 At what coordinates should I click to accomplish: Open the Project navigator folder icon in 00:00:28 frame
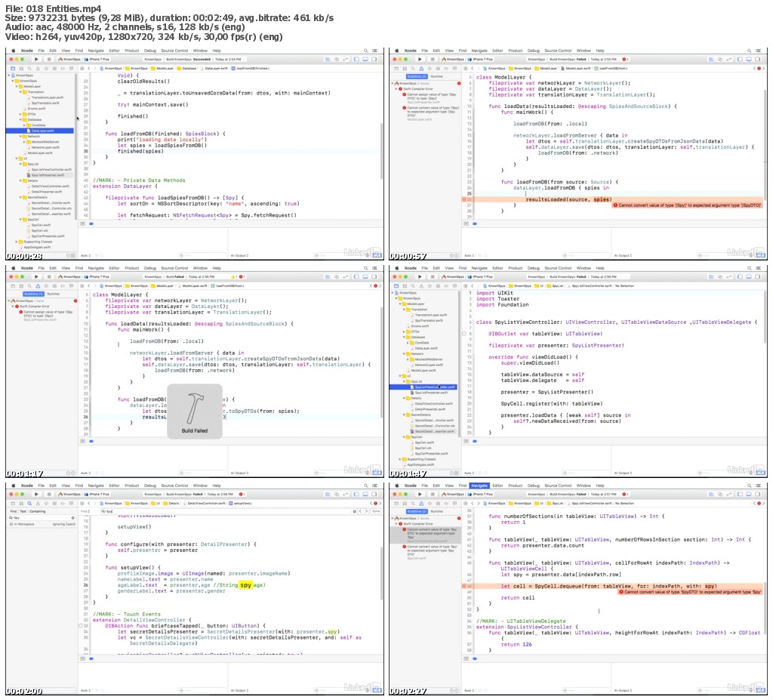pyautogui.click(x=13, y=68)
